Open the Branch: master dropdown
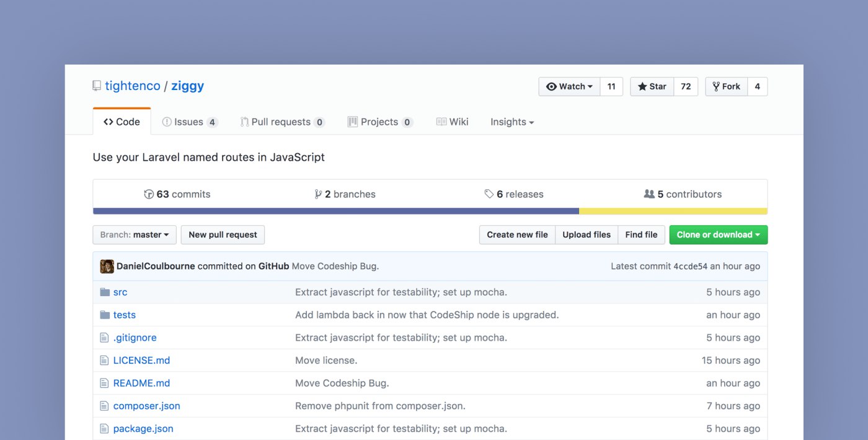868x440 pixels. 135,235
